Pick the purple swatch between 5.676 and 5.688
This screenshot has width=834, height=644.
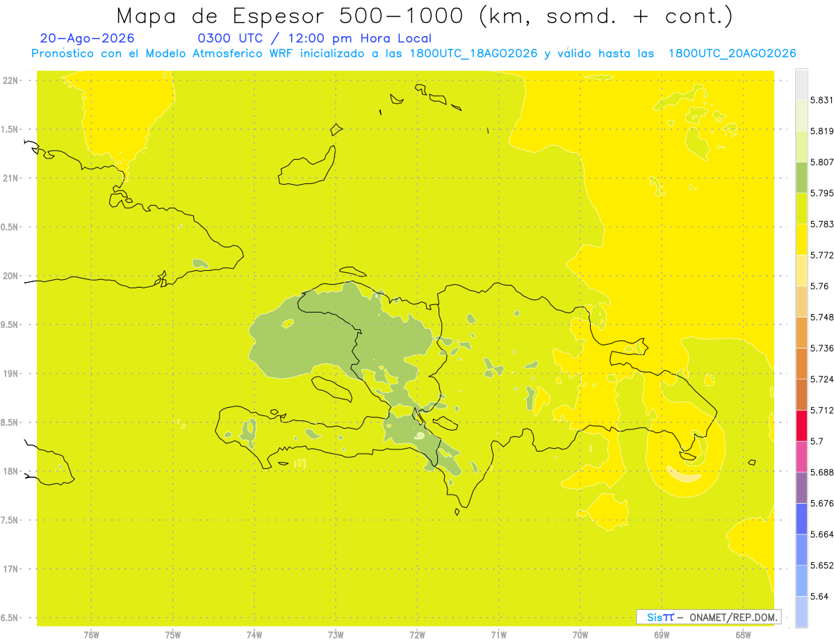(801, 488)
